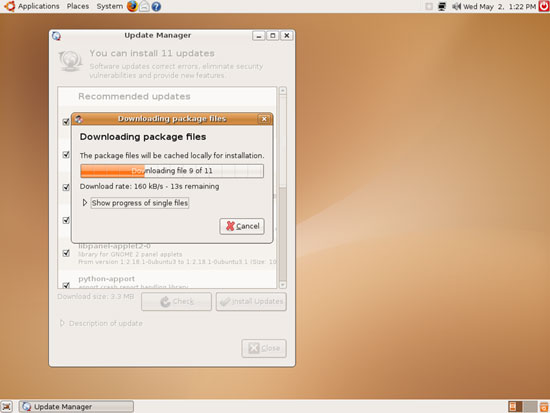The image size is (550, 413).
Task: Click the Check button in Update Manager
Action: pyautogui.click(x=176, y=301)
